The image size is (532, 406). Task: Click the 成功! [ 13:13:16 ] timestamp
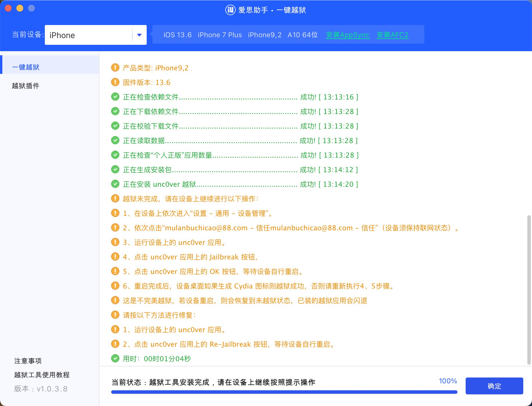tap(329, 97)
